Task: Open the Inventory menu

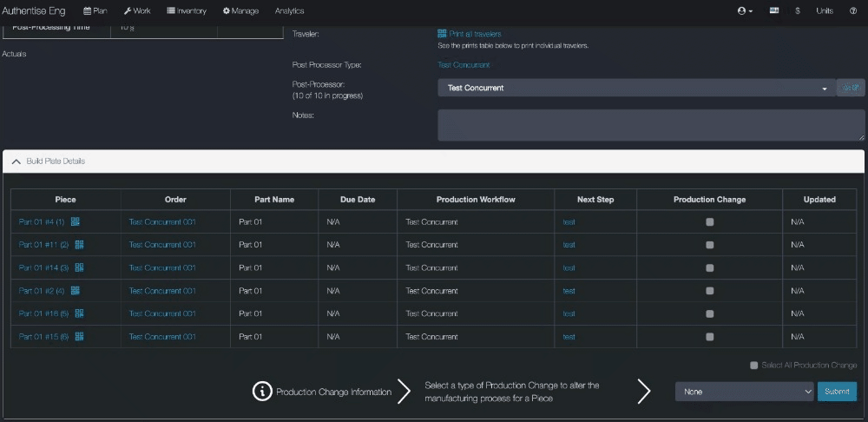Action: pyautogui.click(x=187, y=11)
